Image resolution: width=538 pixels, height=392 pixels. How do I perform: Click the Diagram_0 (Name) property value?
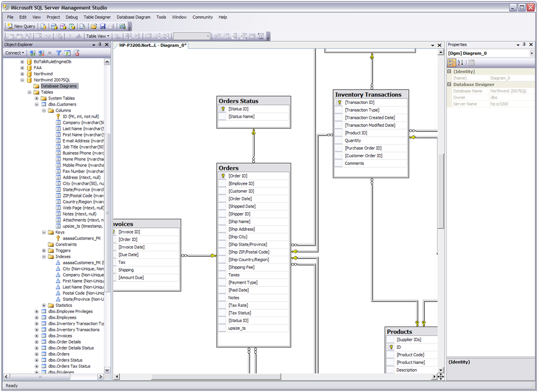tap(511, 78)
